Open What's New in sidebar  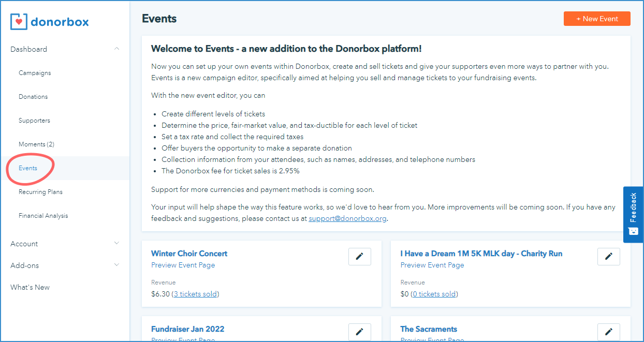(30, 287)
